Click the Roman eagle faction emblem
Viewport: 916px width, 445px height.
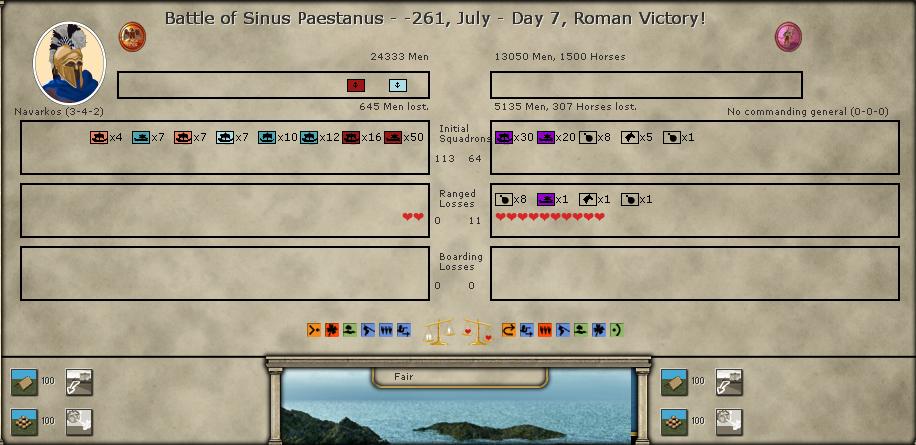(x=132, y=38)
